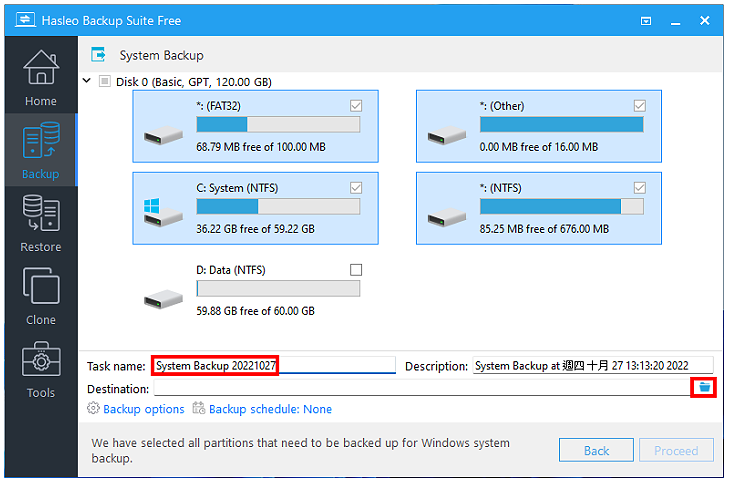
Task: Select the Backup icon in sidebar
Action: click(41, 140)
